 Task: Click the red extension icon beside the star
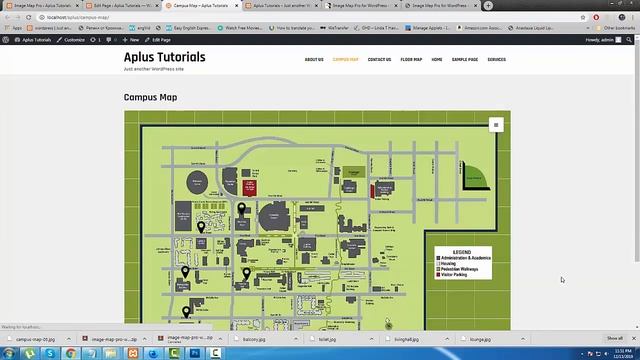[x=596, y=18]
